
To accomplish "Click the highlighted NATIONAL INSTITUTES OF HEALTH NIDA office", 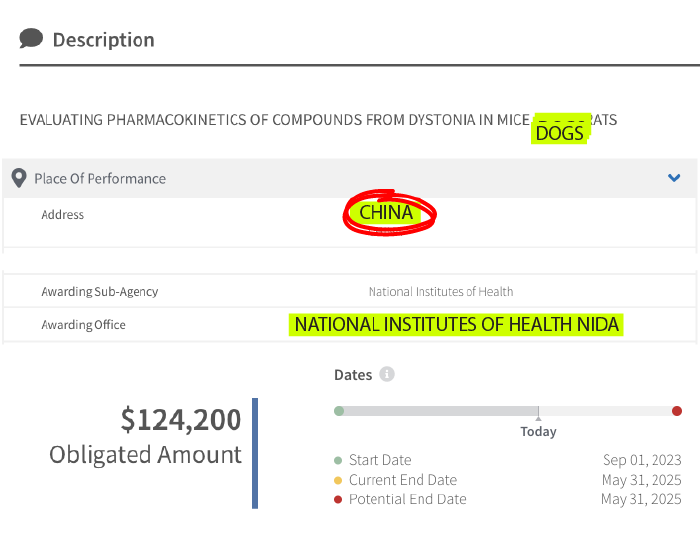I will pos(457,325).
